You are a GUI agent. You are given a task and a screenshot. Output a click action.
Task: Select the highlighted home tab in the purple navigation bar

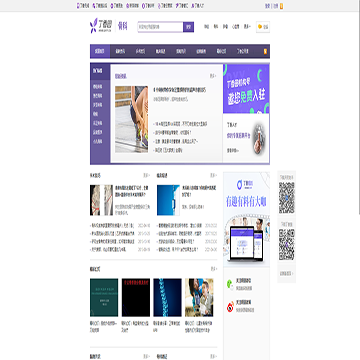[100, 51]
